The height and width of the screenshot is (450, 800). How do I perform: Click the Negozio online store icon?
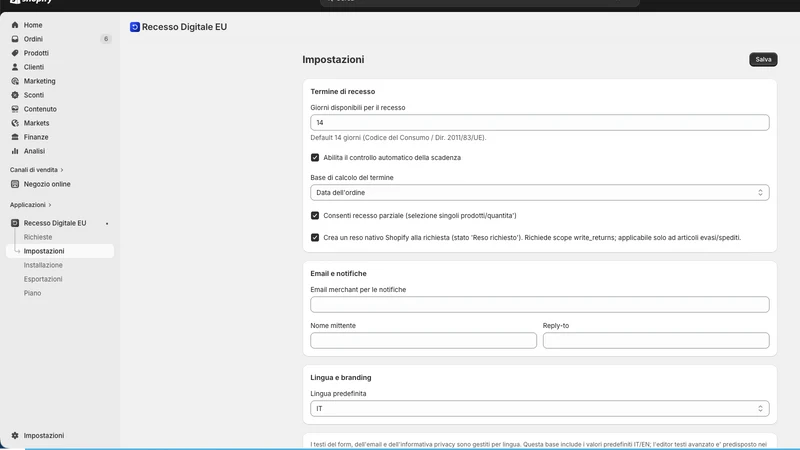pyautogui.click(x=15, y=184)
